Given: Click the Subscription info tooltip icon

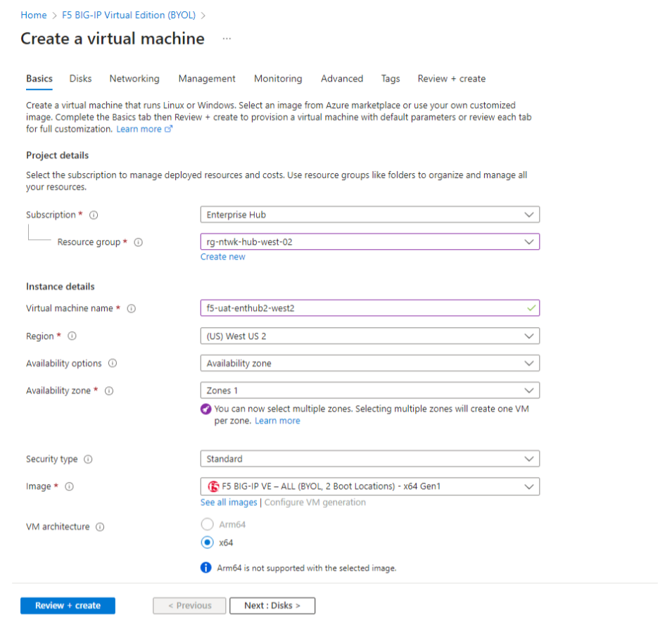Looking at the screenshot, I should [x=94, y=215].
